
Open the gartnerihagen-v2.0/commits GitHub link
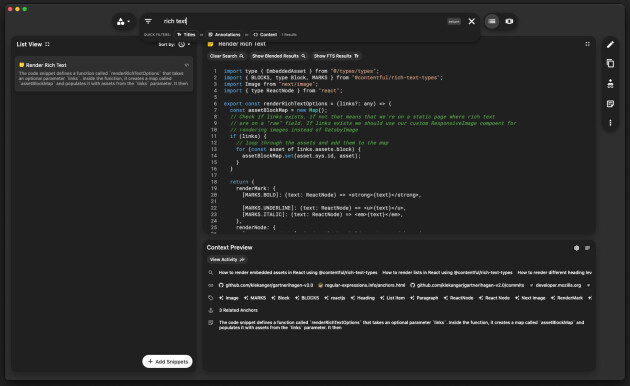pyautogui.click(x=467, y=286)
